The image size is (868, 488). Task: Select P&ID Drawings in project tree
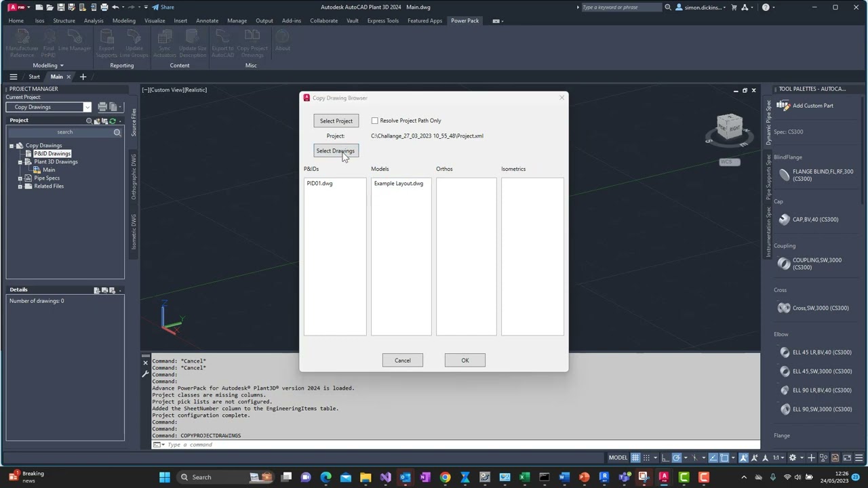[x=52, y=154]
